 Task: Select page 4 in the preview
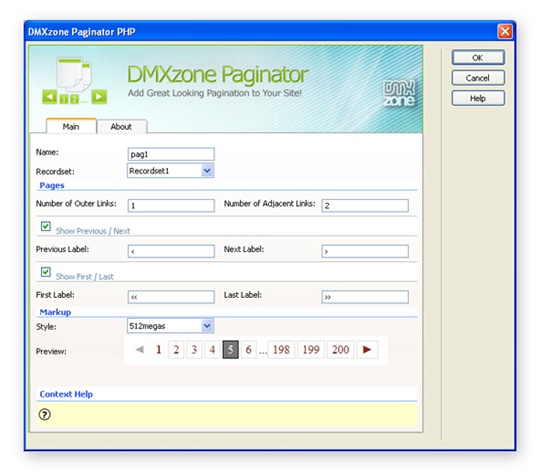(x=212, y=350)
